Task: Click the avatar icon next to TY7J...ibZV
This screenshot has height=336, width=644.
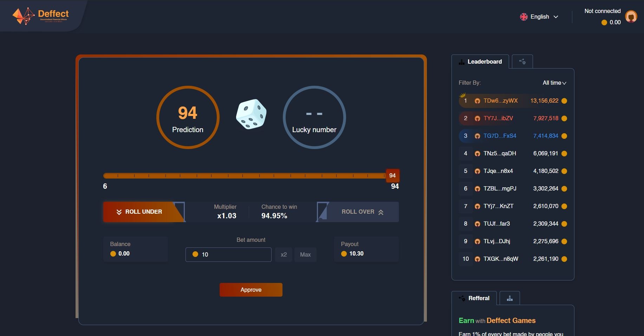Action: (x=477, y=118)
